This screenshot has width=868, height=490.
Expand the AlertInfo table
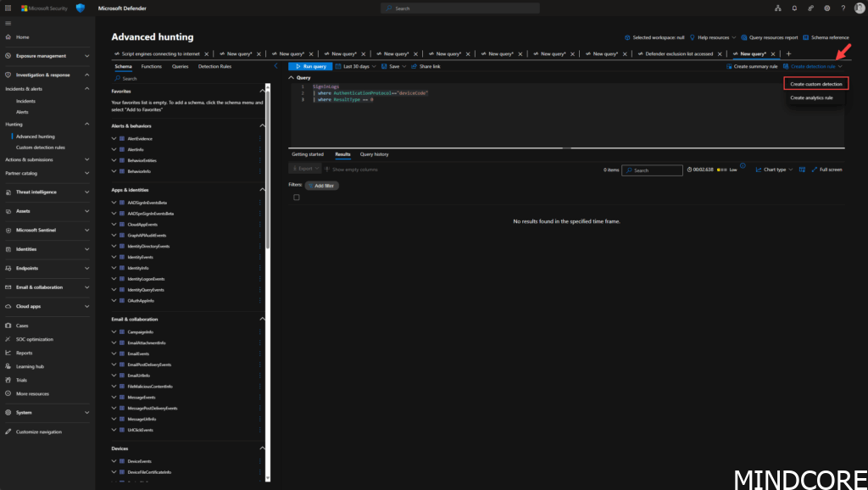click(114, 149)
